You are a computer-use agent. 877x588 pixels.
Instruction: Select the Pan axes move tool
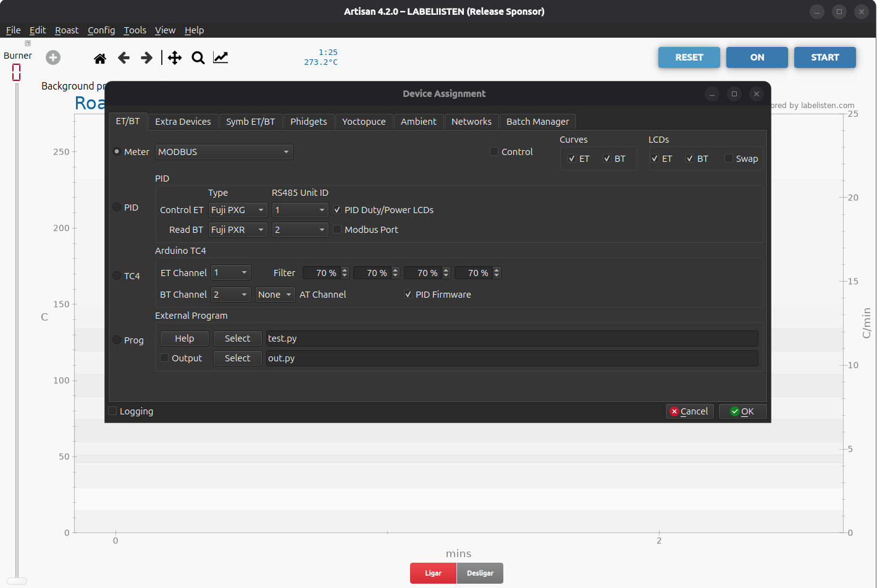click(175, 58)
